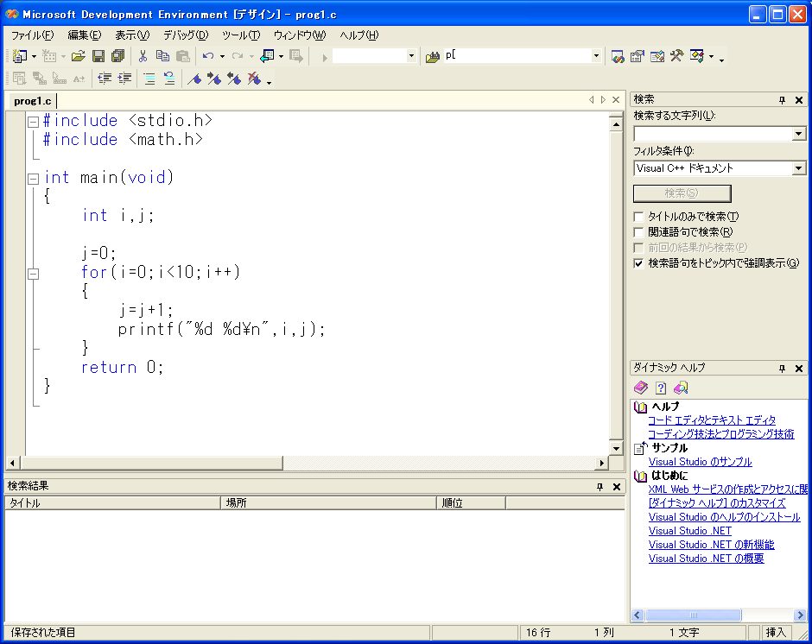Open the find combo box dropdown containing 'p['
The height and width of the screenshot is (644, 812).
(x=596, y=56)
